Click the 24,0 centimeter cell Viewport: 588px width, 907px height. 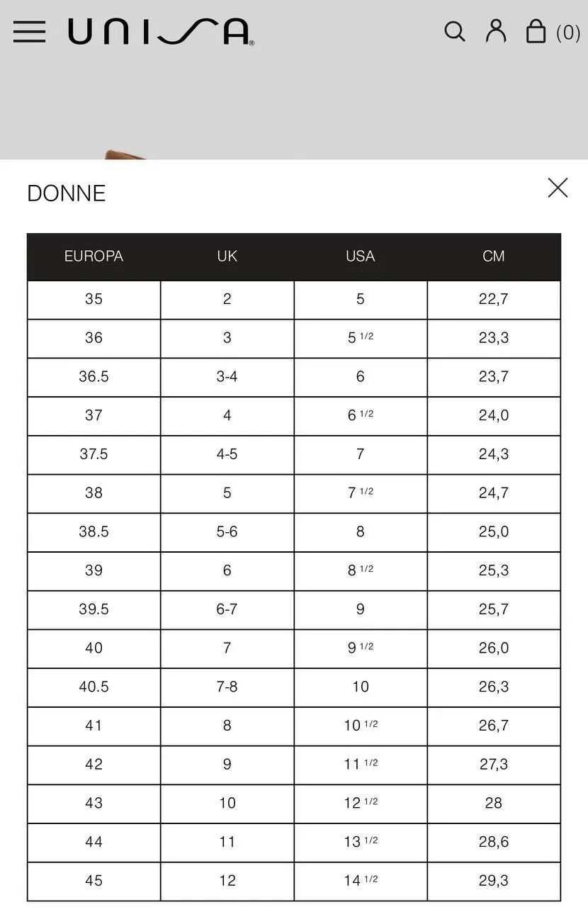(x=494, y=416)
